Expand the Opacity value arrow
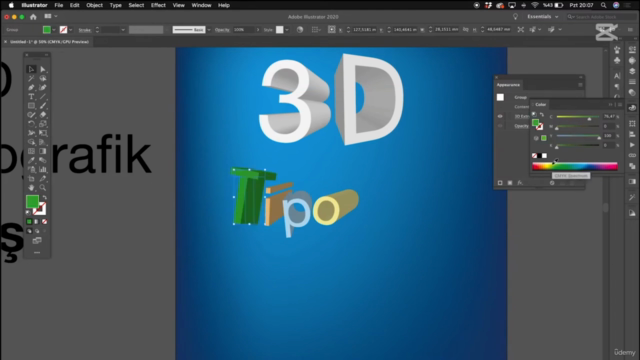The image size is (640, 360). 258,30
